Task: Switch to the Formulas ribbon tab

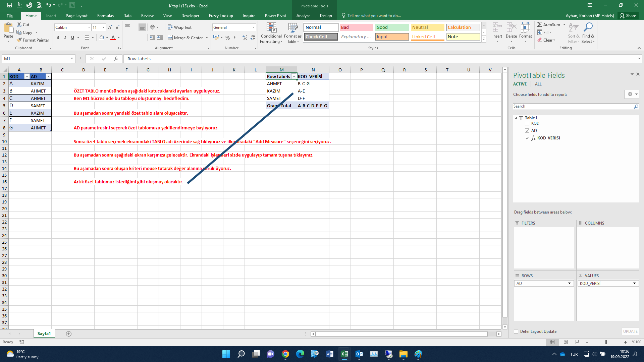Action: point(105,16)
